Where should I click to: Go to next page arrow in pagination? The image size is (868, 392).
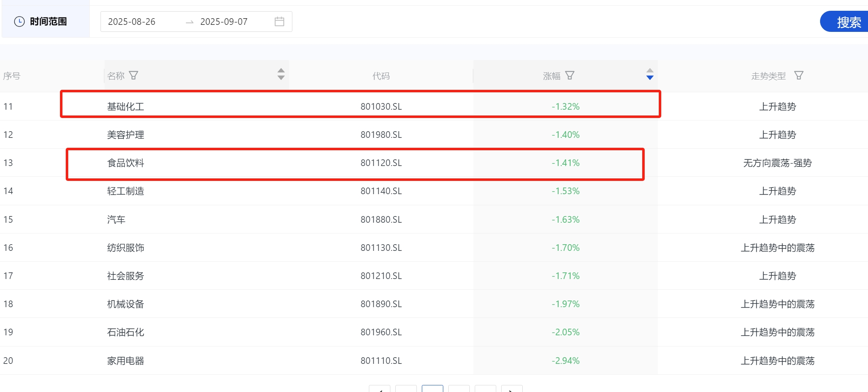512,389
